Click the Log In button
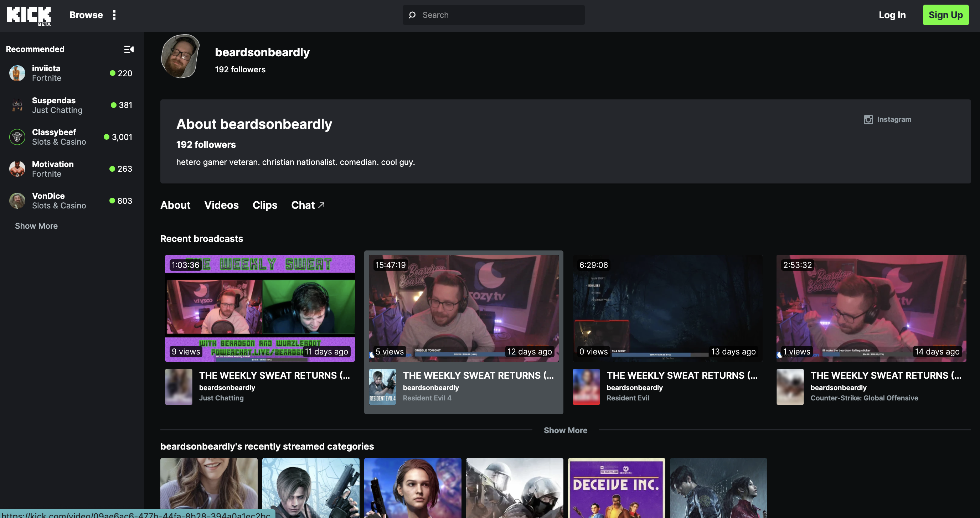 (x=892, y=15)
